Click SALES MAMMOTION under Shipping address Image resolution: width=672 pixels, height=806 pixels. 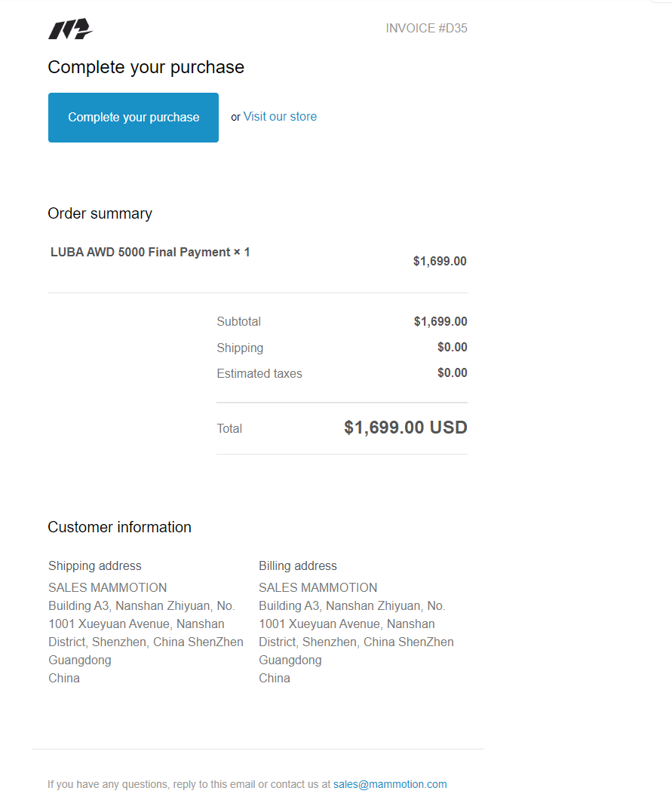(x=107, y=587)
